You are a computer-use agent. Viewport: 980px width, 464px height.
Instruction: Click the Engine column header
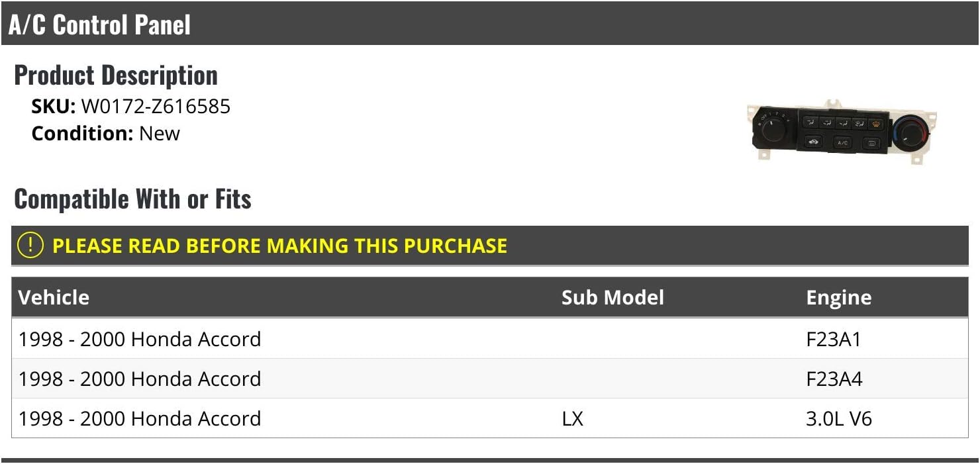pyautogui.click(x=838, y=297)
